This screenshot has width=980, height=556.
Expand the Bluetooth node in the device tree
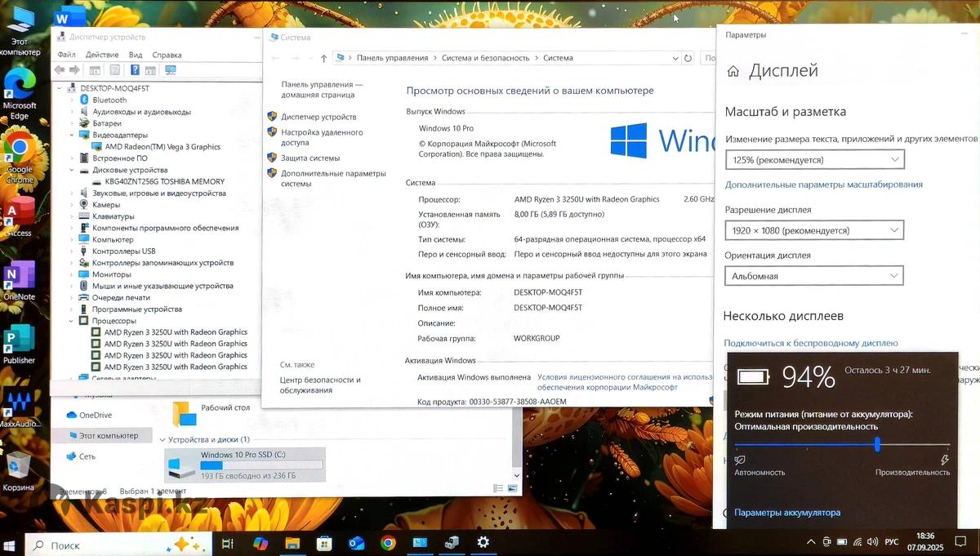[x=72, y=100]
